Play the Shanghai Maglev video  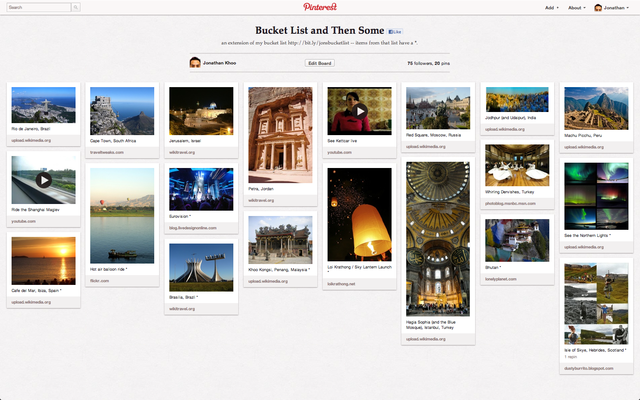click(x=43, y=180)
